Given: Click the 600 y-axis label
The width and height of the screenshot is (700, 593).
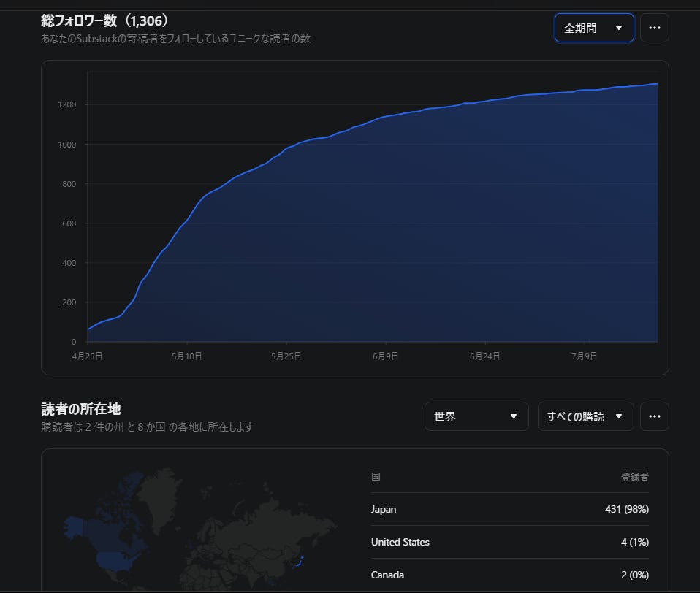Looking at the screenshot, I should click(x=69, y=223).
